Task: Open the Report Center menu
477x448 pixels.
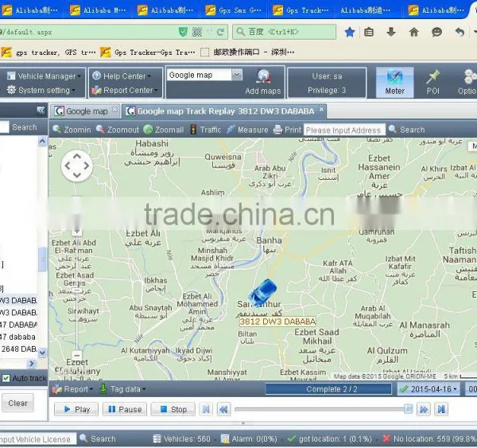Action: (x=125, y=90)
